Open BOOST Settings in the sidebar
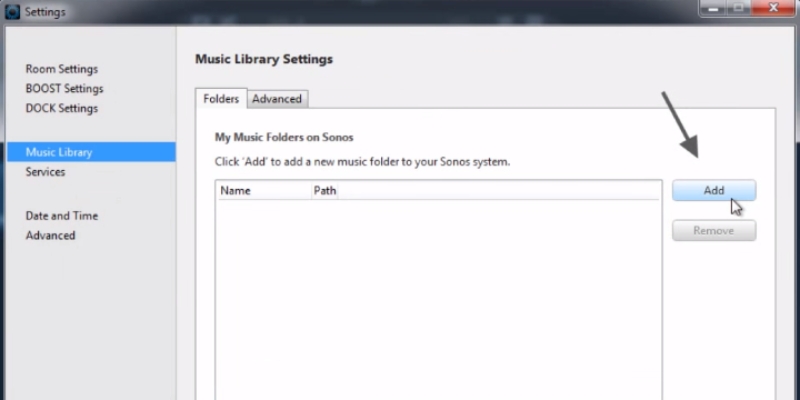The height and width of the screenshot is (400, 800). pos(64,89)
